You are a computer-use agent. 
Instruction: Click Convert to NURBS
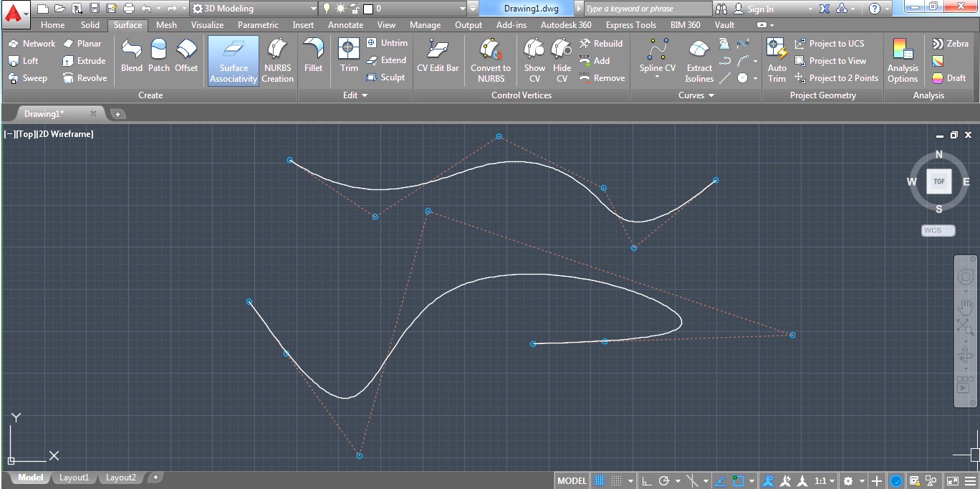pyautogui.click(x=491, y=61)
